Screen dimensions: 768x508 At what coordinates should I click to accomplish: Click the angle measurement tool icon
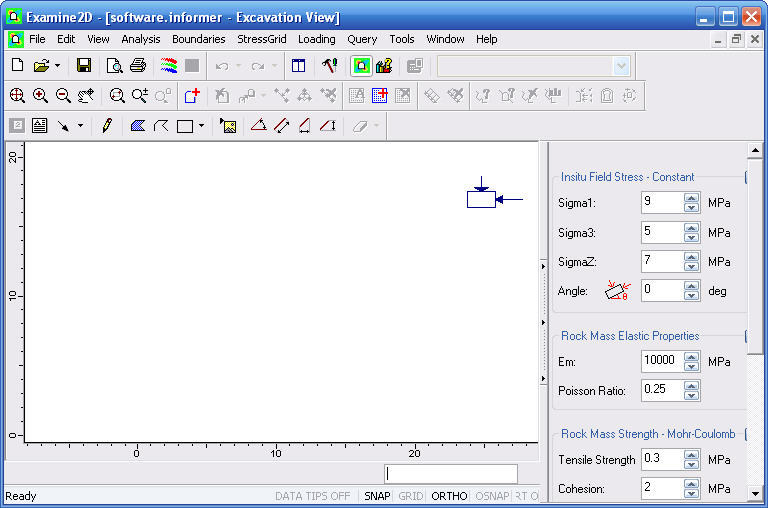[259, 126]
